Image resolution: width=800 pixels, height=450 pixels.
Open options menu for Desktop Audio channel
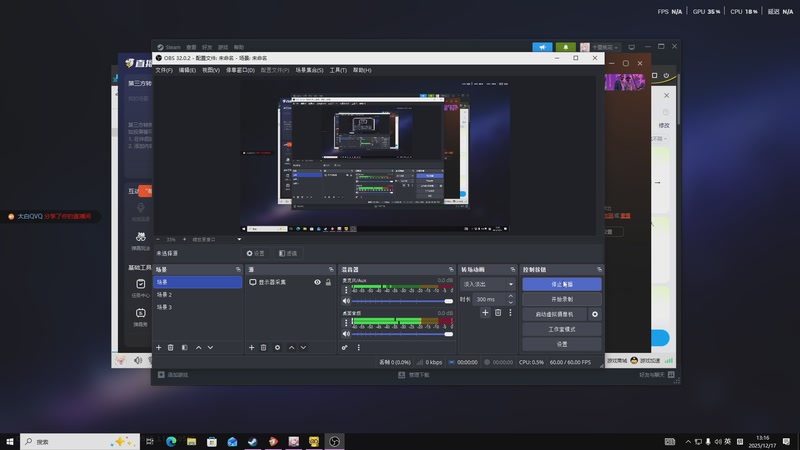(x=346, y=322)
